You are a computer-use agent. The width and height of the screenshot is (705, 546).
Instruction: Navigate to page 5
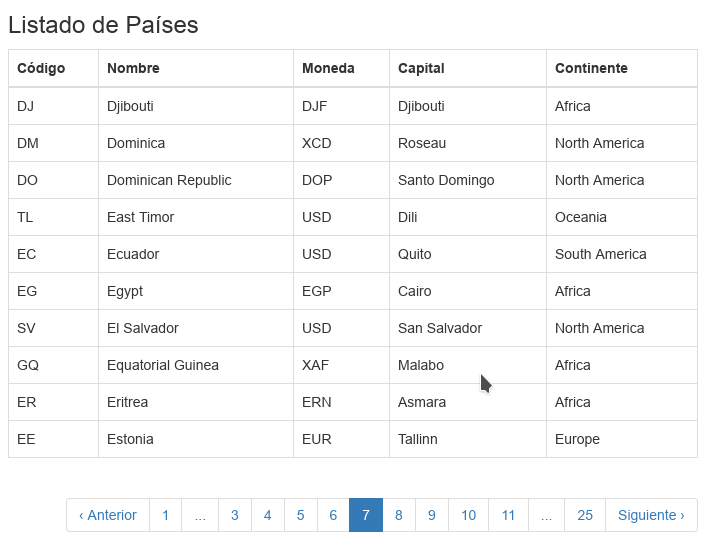300,515
